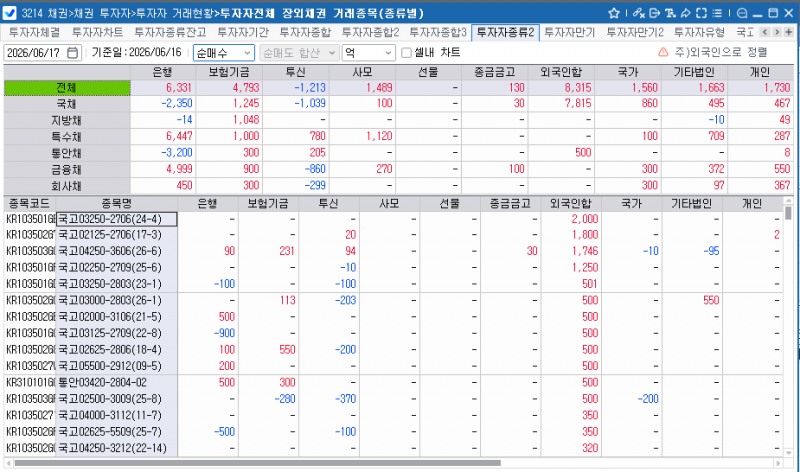The height and width of the screenshot is (472, 800).
Task: Select the 회사채 row header
Action: point(67,186)
